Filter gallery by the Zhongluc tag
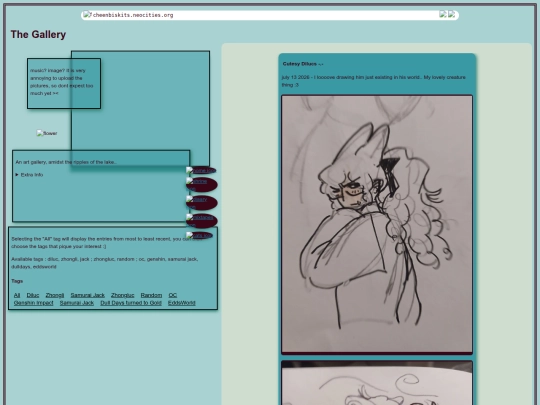 123,295
